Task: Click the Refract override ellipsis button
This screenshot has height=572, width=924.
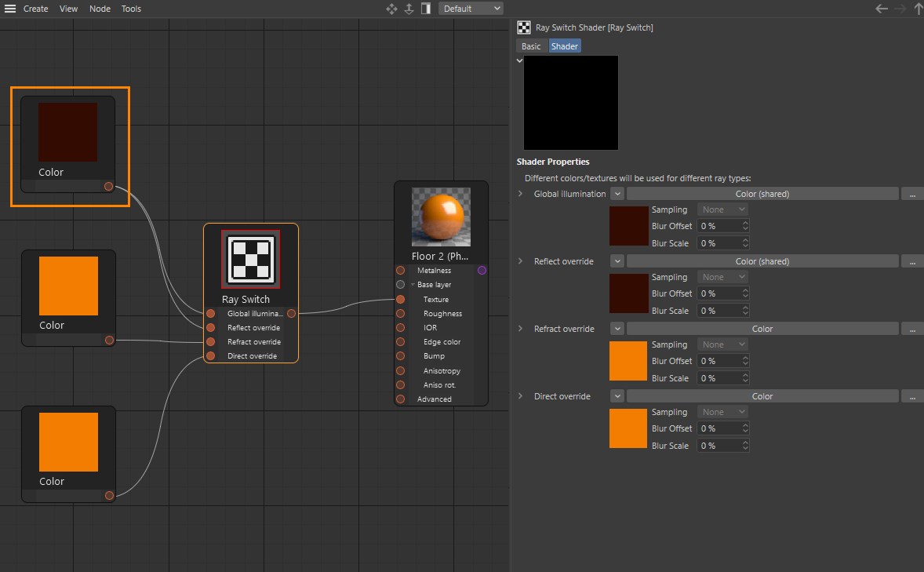Action: coord(912,329)
